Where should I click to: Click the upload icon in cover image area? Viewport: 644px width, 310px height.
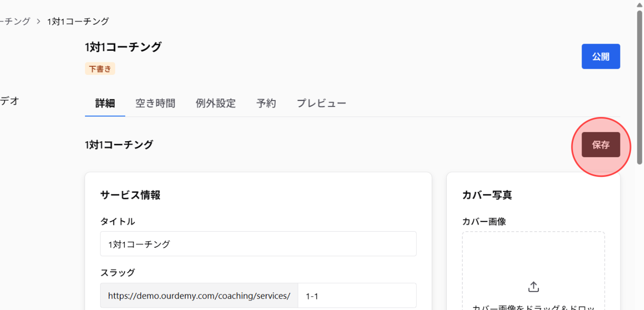point(533,287)
